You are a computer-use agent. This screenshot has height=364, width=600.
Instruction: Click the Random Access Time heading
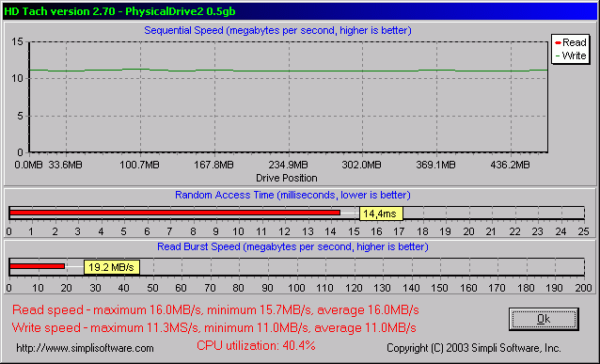(x=292, y=195)
